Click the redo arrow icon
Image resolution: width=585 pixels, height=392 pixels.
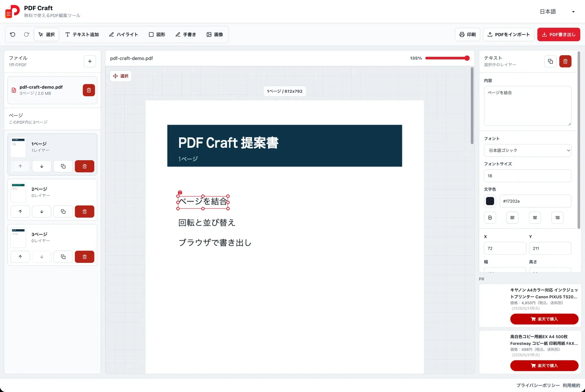(27, 34)
